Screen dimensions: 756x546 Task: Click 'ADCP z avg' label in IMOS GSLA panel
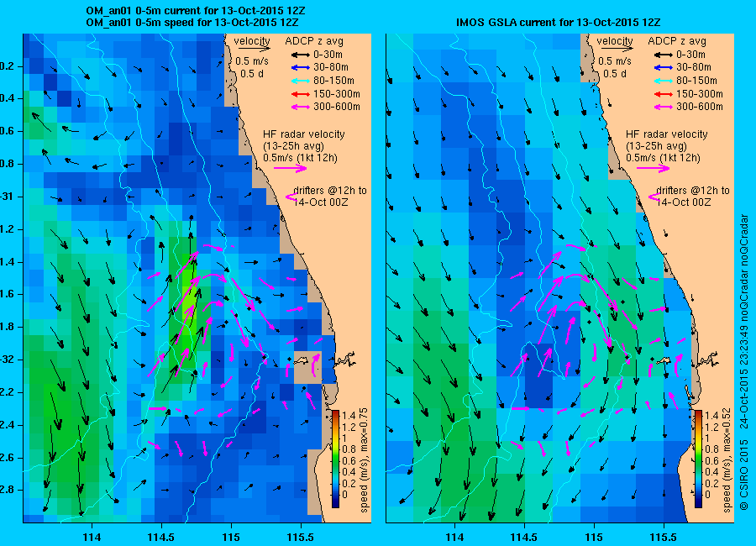coord(677,41)
